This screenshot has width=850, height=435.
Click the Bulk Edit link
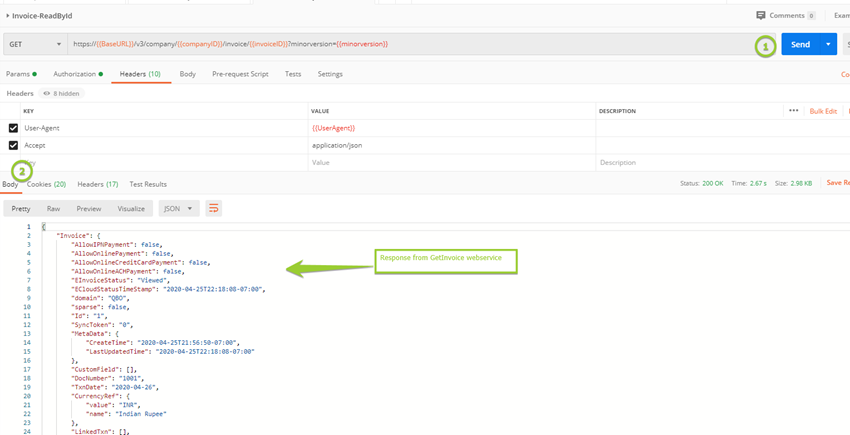click(823, 111)
